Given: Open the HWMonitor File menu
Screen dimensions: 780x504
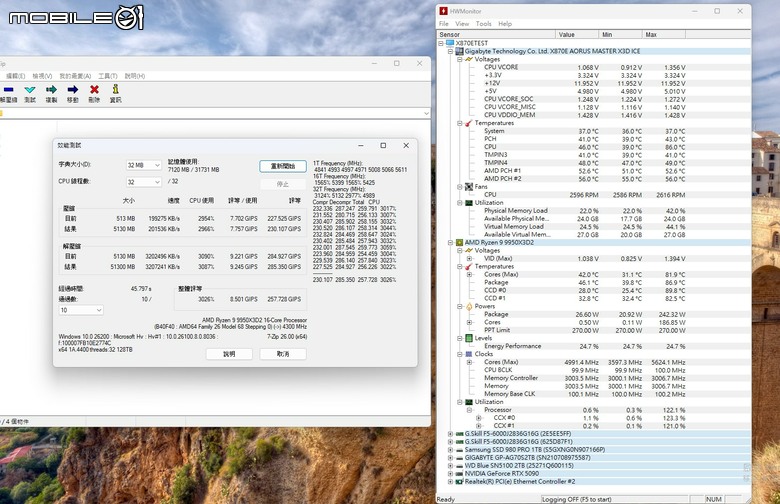Looking at the screenshot, I should [444, 23].
